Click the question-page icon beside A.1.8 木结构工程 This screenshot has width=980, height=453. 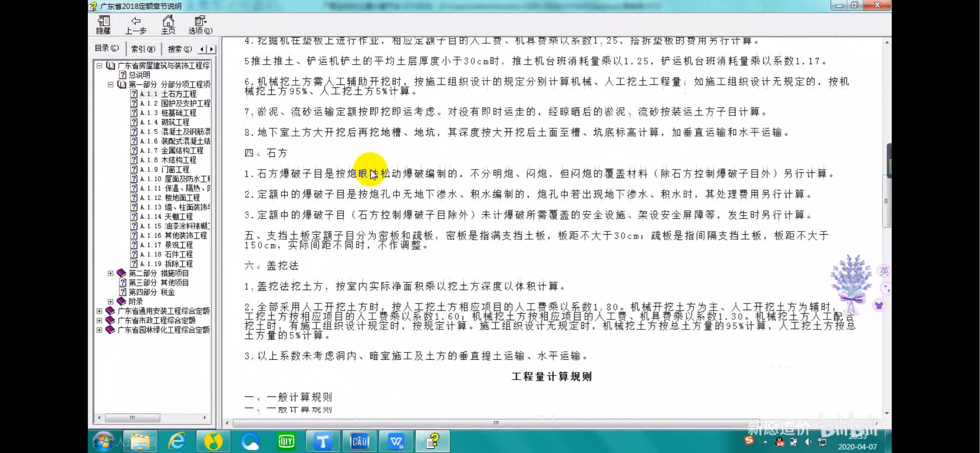[x=134, y=160]
